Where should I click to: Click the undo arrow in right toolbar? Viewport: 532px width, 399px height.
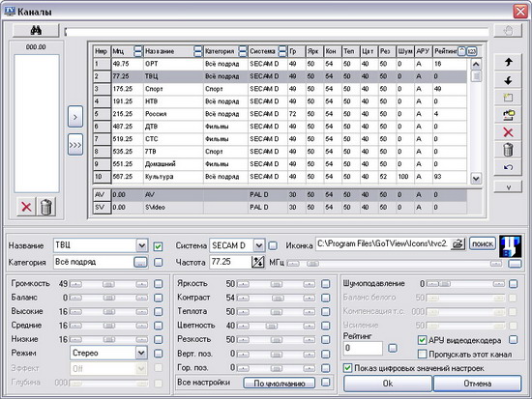(508, 167)
